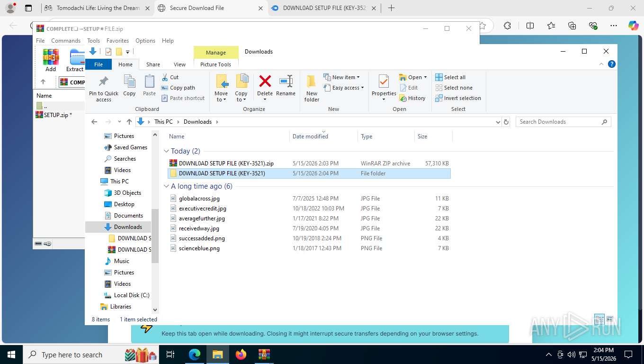This screenshot has height=364, width=644.
Task: Select SETUP.zip in WinRAR list
Action: point(54,115)
